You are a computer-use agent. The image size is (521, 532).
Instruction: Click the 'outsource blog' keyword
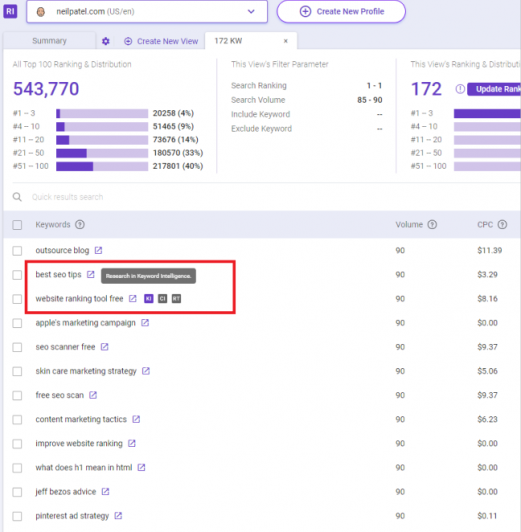[x=62, y=250]
